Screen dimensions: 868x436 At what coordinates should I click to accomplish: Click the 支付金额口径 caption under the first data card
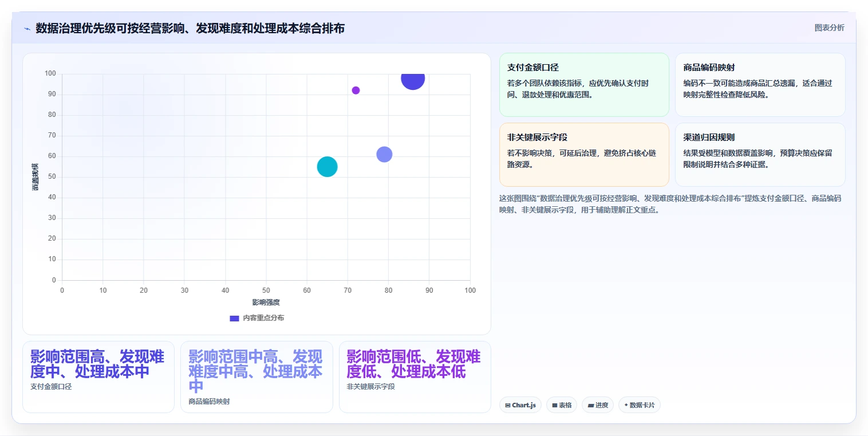coord(51,387)
